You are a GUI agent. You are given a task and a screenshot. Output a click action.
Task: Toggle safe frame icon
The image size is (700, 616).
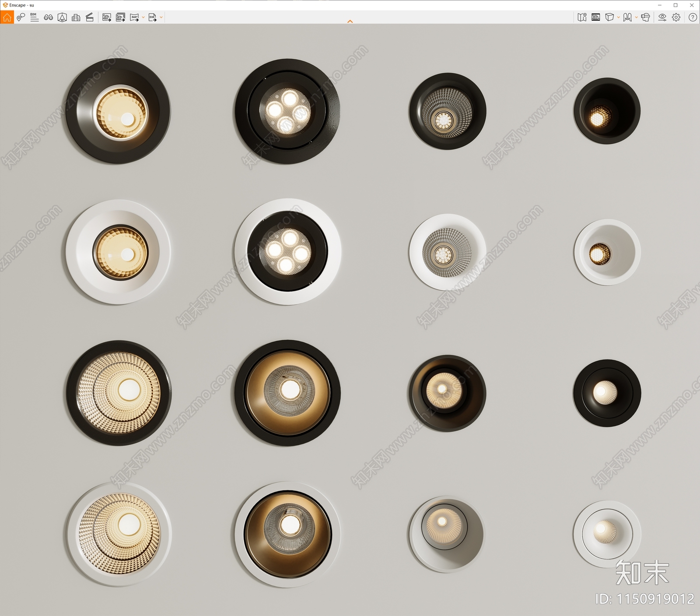pos(595,17)
